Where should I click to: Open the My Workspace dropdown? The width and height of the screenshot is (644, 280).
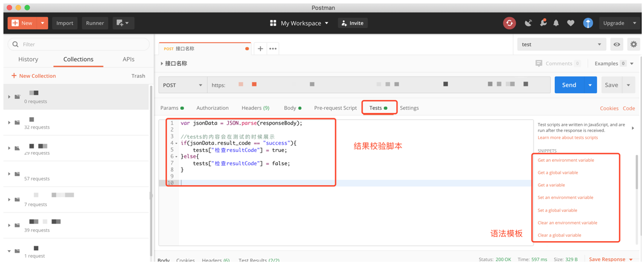tap(304, 23)
